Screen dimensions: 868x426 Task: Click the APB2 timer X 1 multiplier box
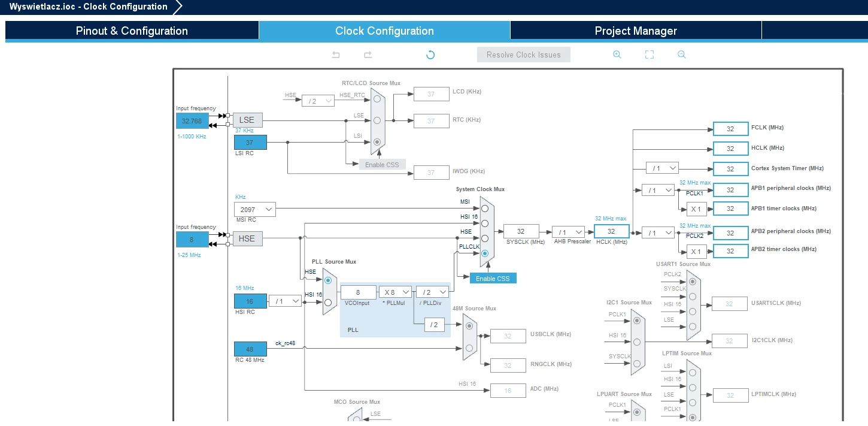696,252
